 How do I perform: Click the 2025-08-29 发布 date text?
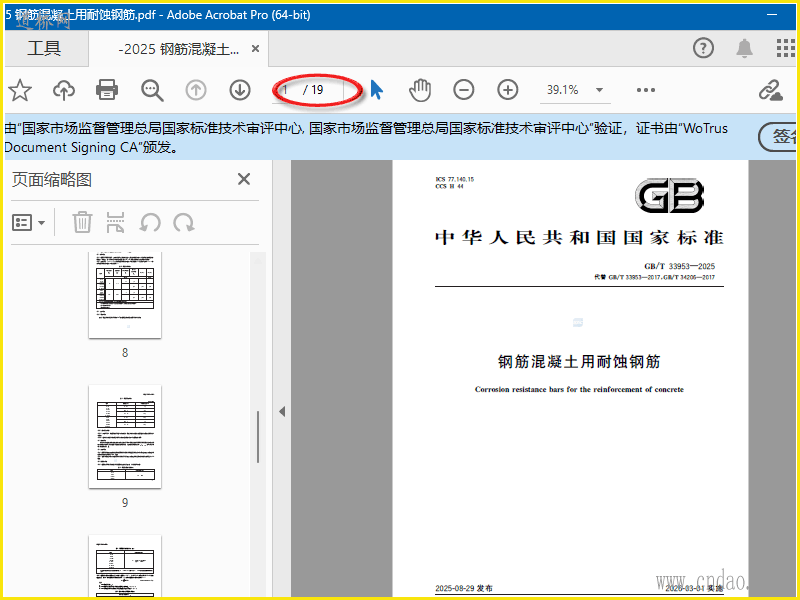tap(464, 588)
